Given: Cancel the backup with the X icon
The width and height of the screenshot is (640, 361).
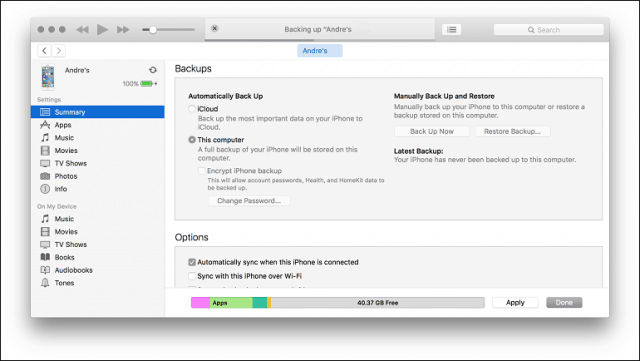Looking at the screenshot, I should pyautogui.click(x=215, y=28).
